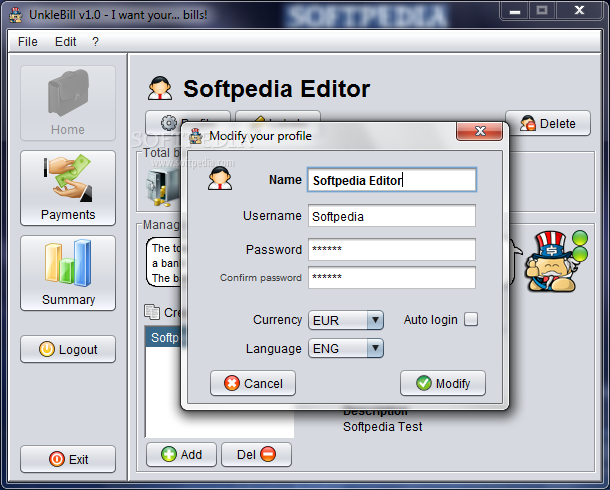Cancel the profile modification

pyautogui.click(x=253, y=383)
